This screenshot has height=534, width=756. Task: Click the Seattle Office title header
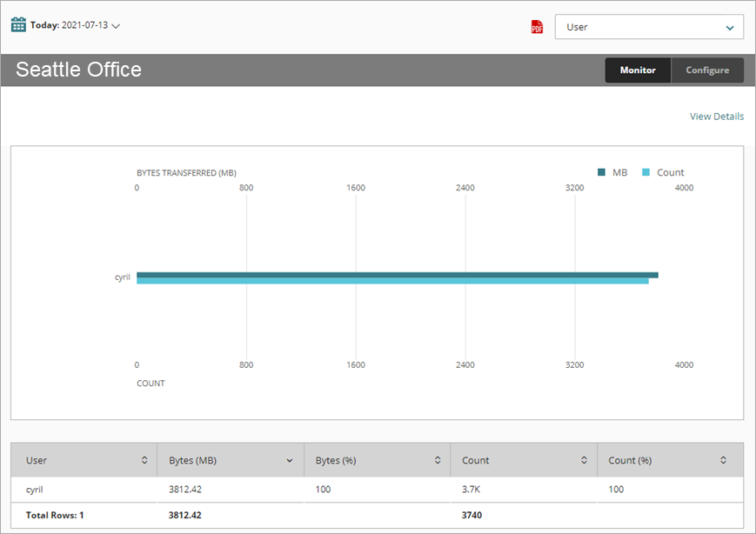(78, 70)
